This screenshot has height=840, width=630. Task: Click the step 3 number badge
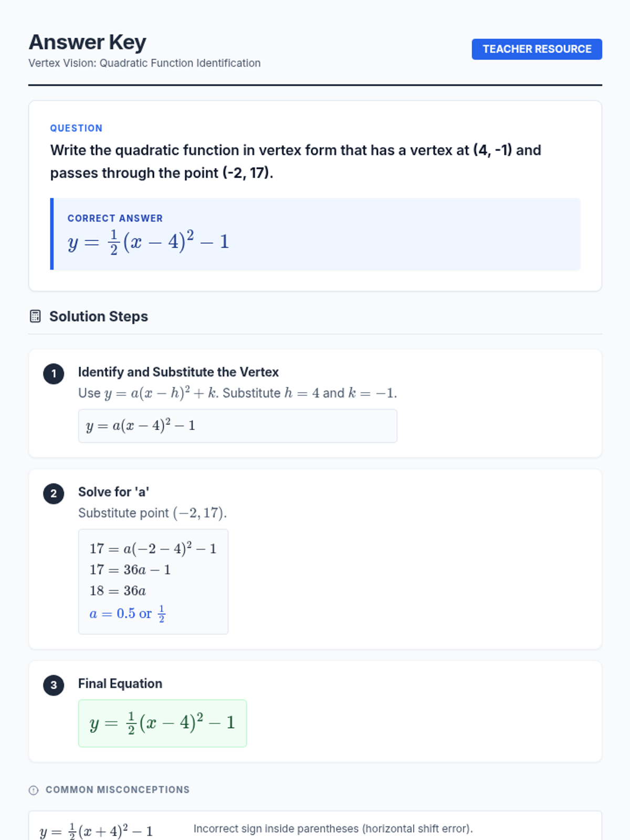pyautogui.click(x=54, y=685)
